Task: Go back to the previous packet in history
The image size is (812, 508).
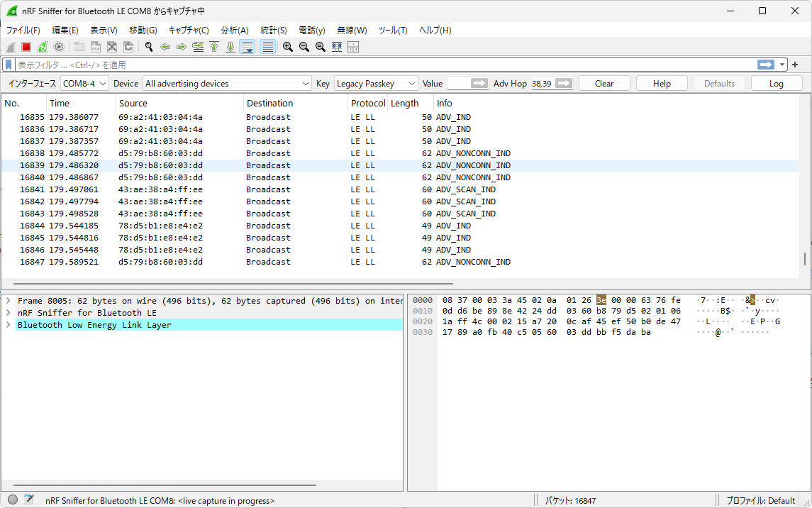Action: click(165, 47)
